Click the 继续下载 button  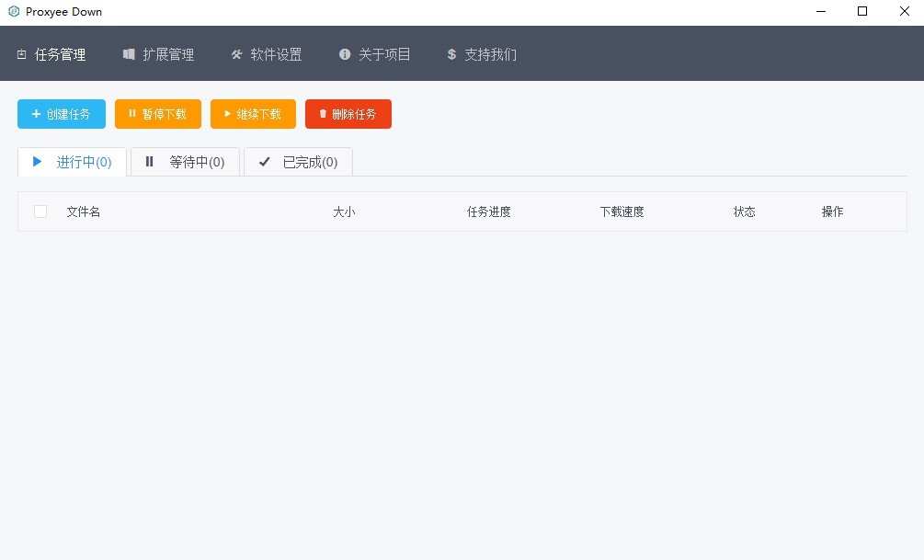coord(253,114)
